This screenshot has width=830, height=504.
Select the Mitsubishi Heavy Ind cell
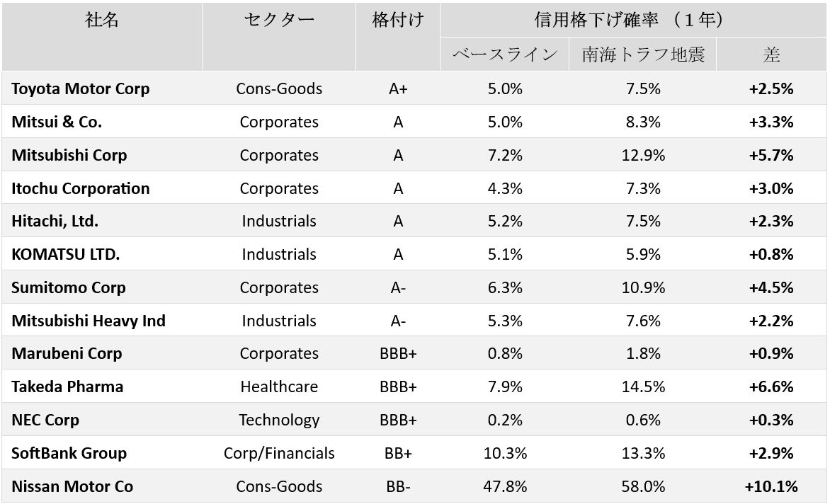point(89,321)
